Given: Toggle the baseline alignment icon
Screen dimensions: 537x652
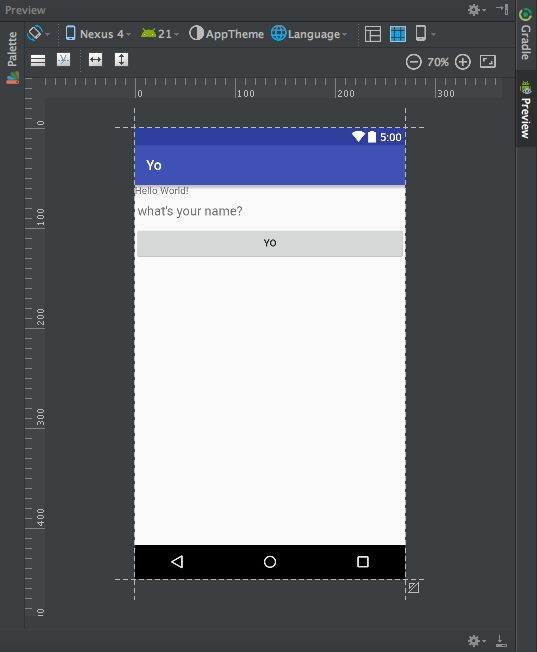Looking at the screenshot, I should pos(63,60).
